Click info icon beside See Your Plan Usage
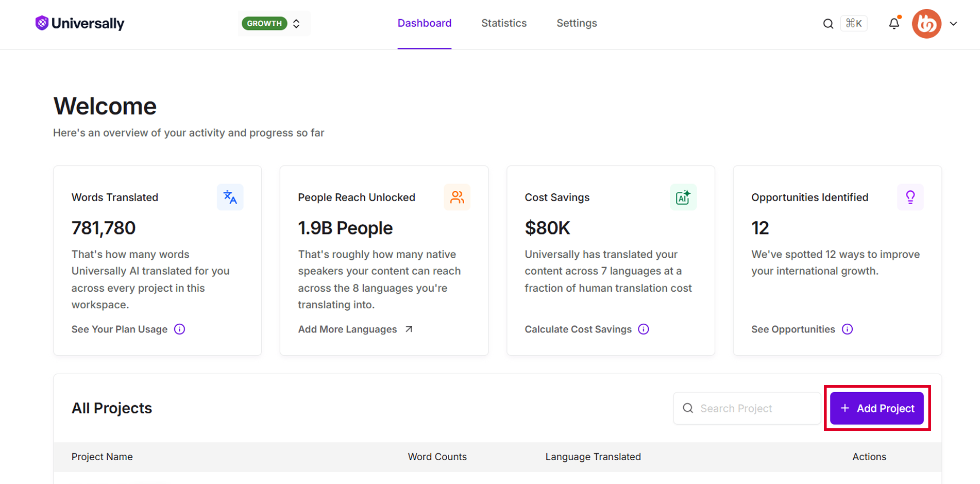The width and height of the screenshot is (980, 484). [x=179, y=329]
